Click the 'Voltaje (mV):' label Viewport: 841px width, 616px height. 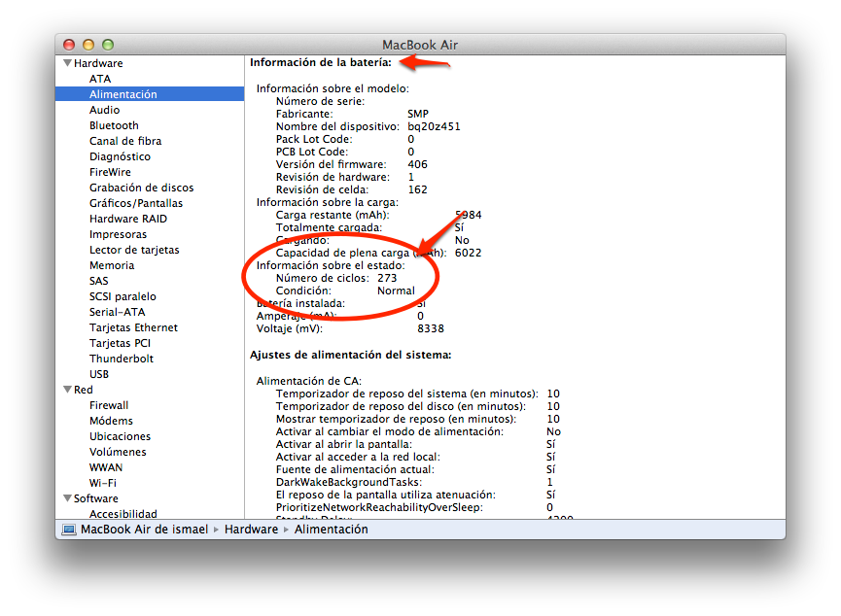pos(290,328)
